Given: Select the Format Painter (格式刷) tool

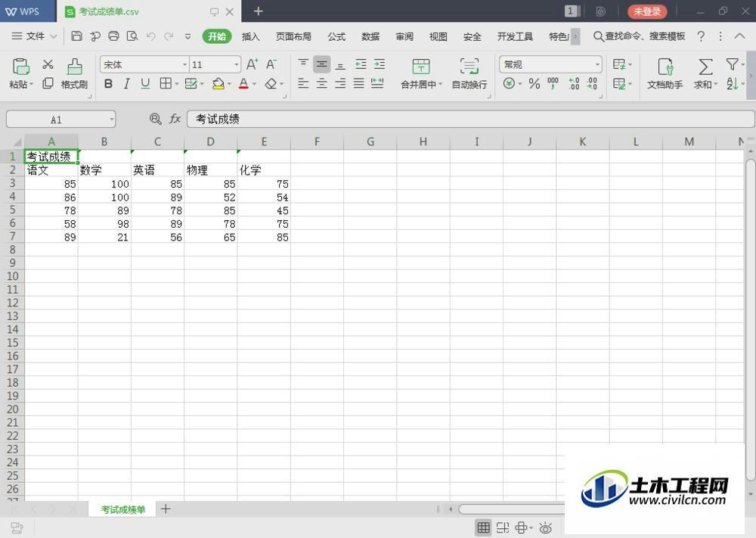Looking at the screenshot, I should 74,73.
